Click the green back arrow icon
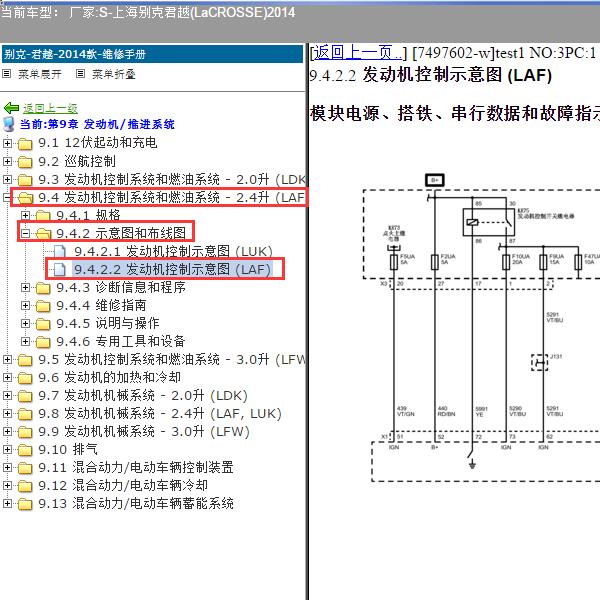The image size is (600, 600). (x=11, y=108)
